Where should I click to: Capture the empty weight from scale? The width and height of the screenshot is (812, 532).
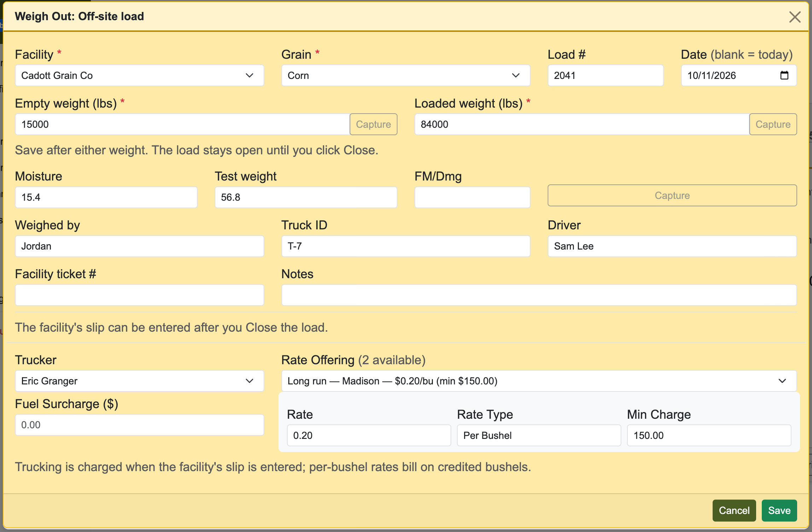(373, 124)
